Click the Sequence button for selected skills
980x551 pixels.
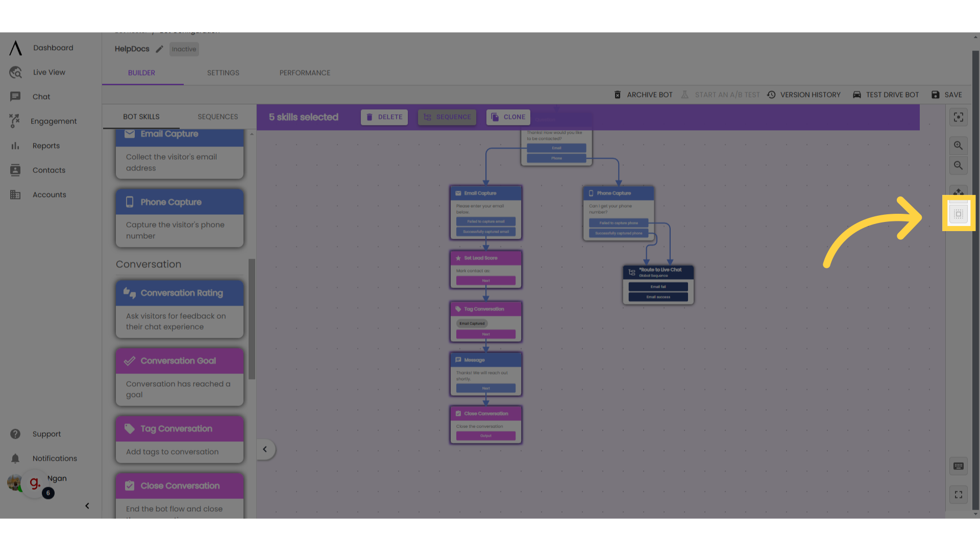(x=446, y=117)
